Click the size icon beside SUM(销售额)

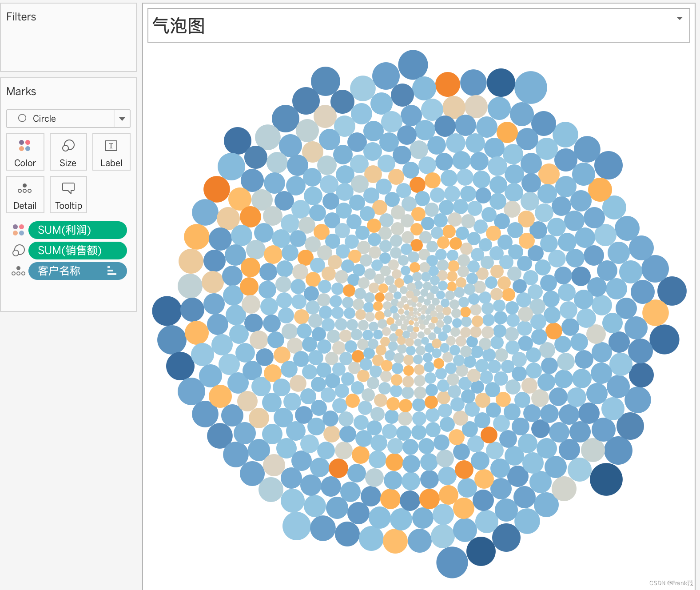[18, 251]
